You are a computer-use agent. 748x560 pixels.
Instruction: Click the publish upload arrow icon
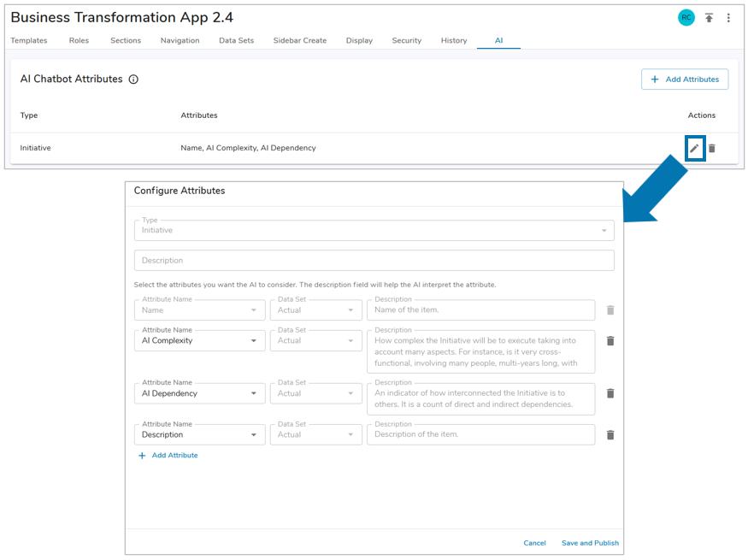coord(709,18)
